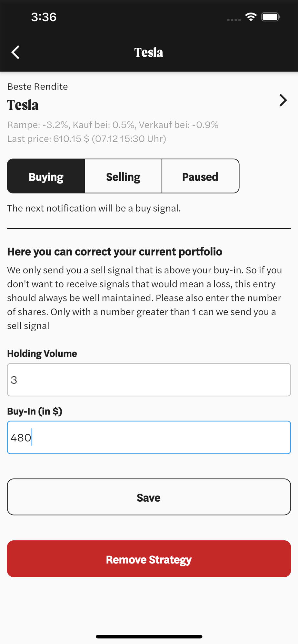Image resolution: width=298 pixels, height=644 pixels.
Task: Tap the battery status icon
Action: pos(271,17)
